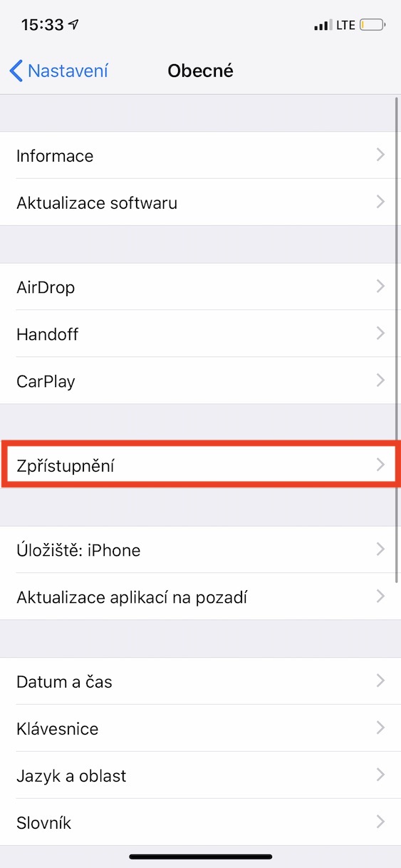This screenshot has width=401, height=868.
Task: Open Datum a čas settings
Action: coord(200,681)
